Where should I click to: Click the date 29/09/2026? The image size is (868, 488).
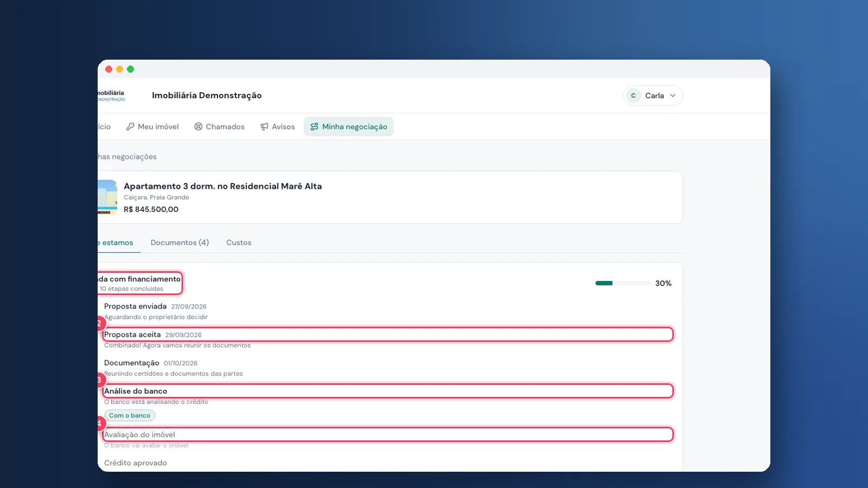coord(183,335)
